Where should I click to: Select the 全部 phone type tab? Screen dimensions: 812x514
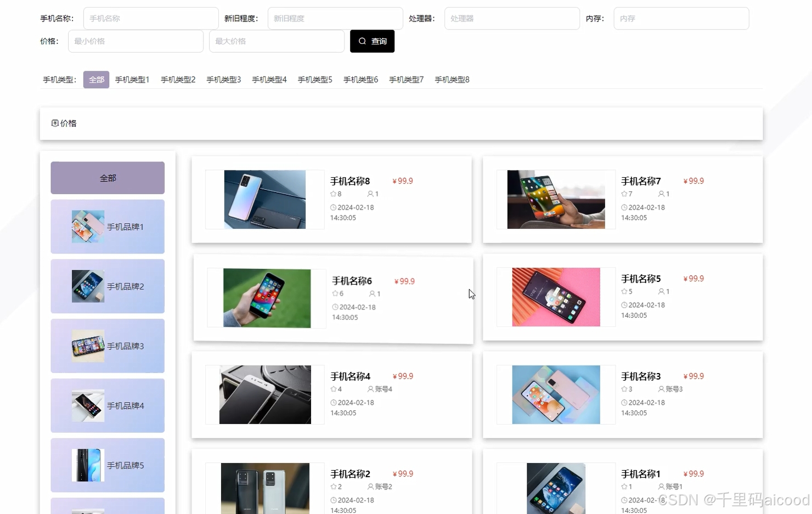pyautogui.click(x=96, y=80)
